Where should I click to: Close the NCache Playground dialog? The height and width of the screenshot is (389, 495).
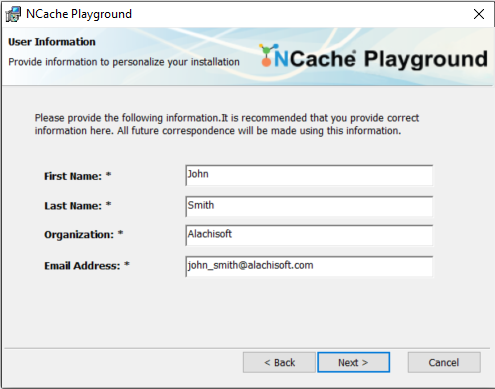click(x=479, y=14)
